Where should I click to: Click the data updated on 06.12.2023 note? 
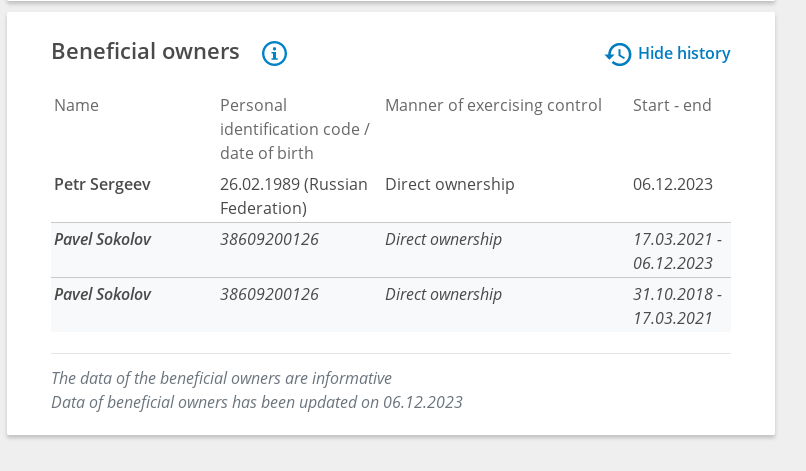(257, 402)
